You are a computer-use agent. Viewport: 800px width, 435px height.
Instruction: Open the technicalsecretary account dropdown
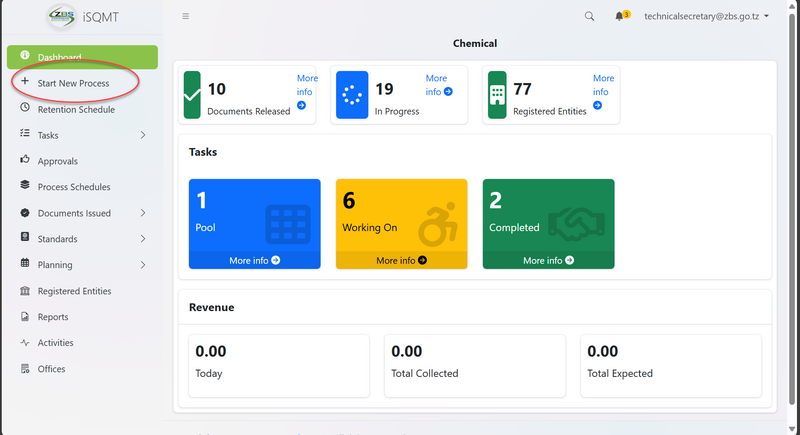pos(706,17)
